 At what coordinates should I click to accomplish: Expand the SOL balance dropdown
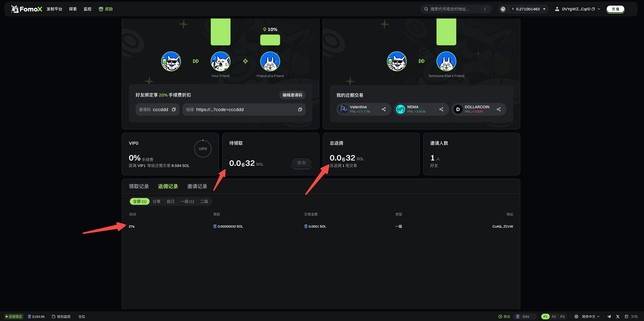click(544, 9)
